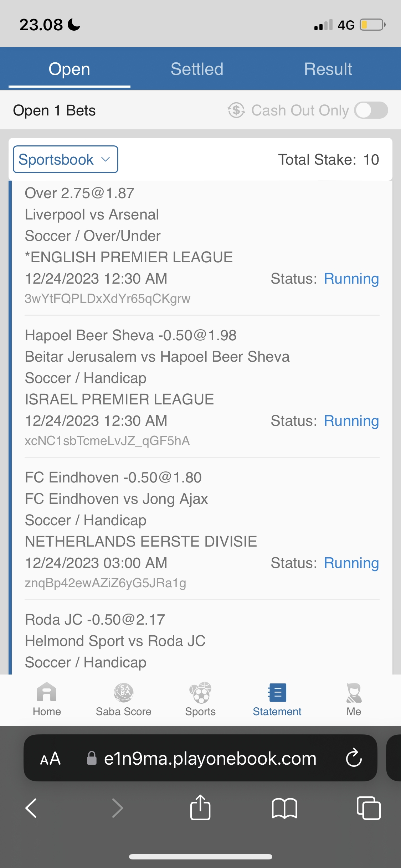Open the AA text size menu
Screen dimensions: 401x868
point(50,759)
